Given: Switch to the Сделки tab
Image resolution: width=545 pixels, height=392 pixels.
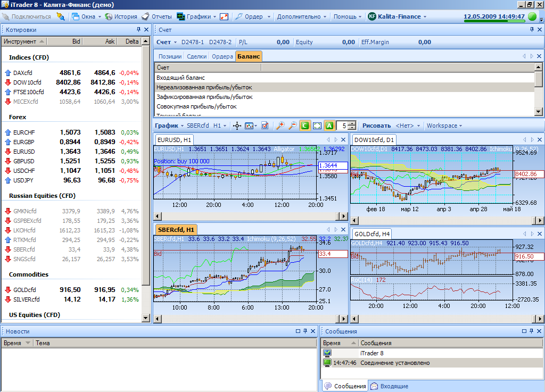Looking at the screenshot, I should pyautogui.click(x=197, y=56).
